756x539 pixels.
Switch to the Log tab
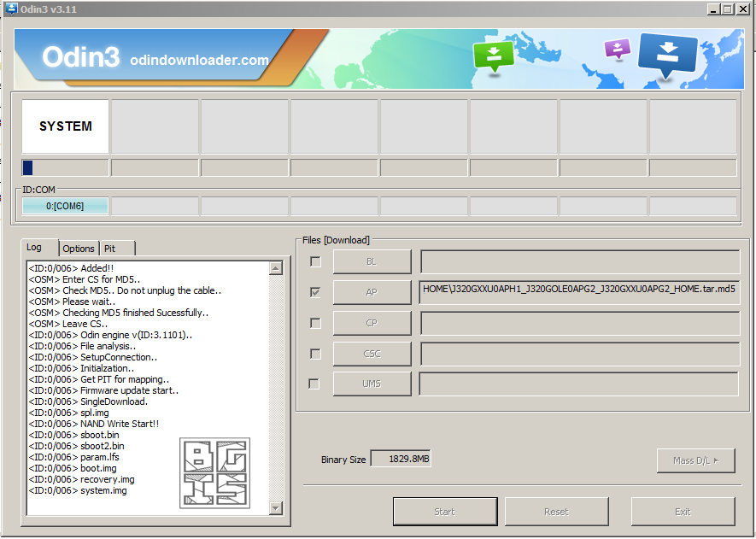(39, 248)
